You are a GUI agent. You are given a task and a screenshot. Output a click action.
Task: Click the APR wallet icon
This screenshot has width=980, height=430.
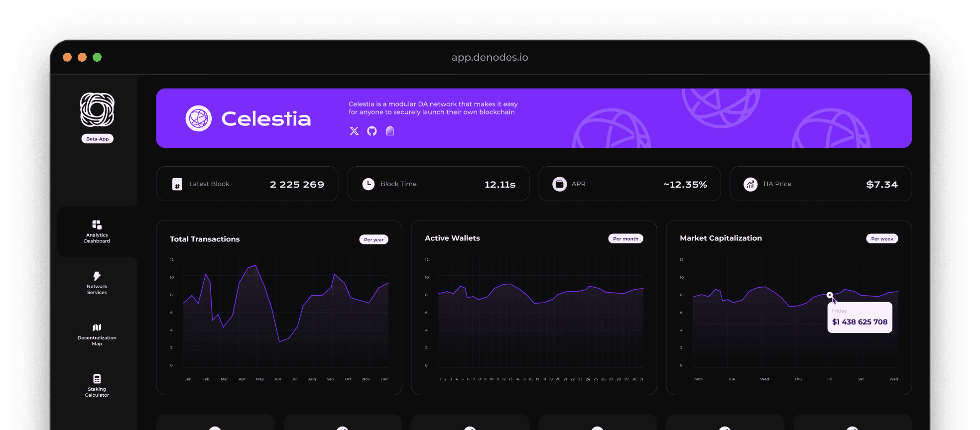tap(560, 184)
